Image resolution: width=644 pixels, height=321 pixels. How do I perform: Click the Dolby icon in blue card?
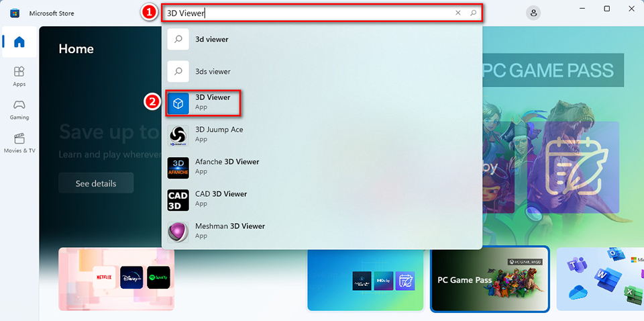point(384,281)
